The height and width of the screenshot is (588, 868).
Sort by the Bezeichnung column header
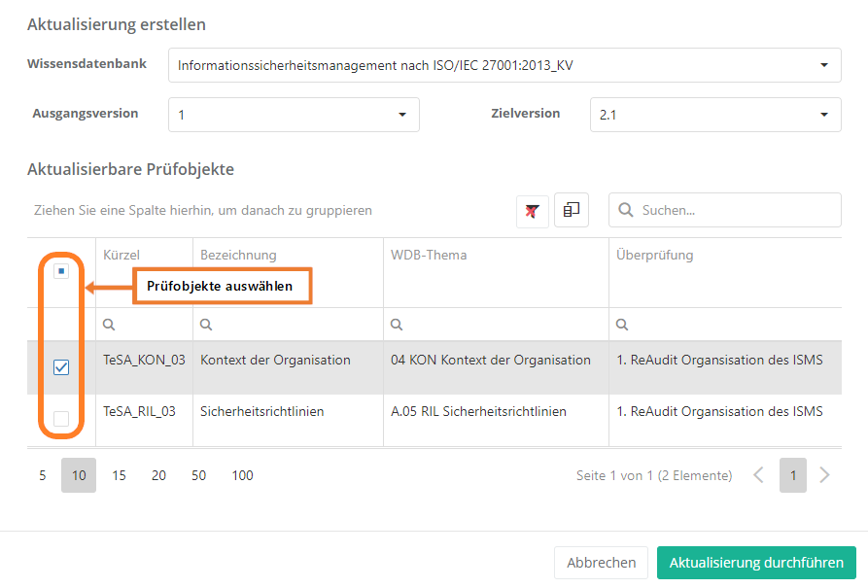coord(239,255)
